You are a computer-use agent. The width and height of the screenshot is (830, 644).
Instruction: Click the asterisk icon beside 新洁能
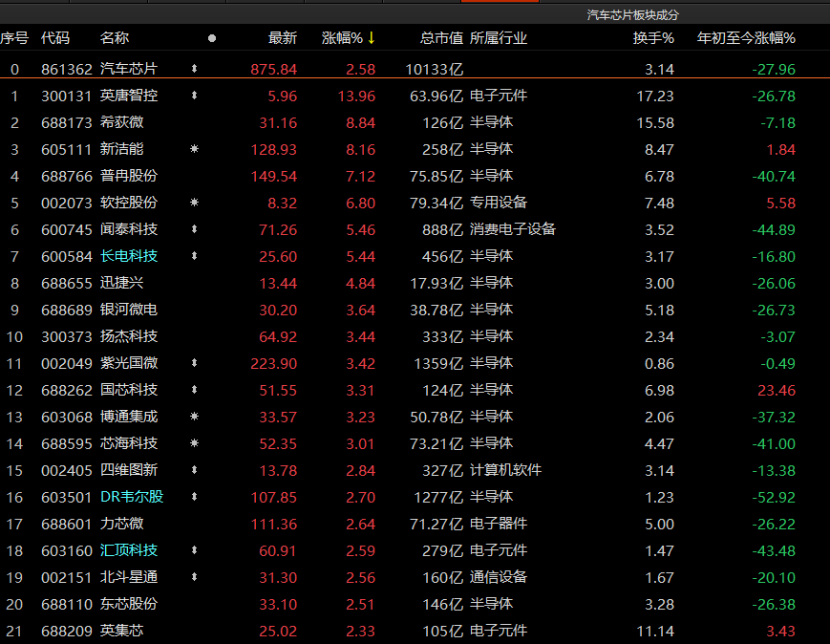click(195, 149)
